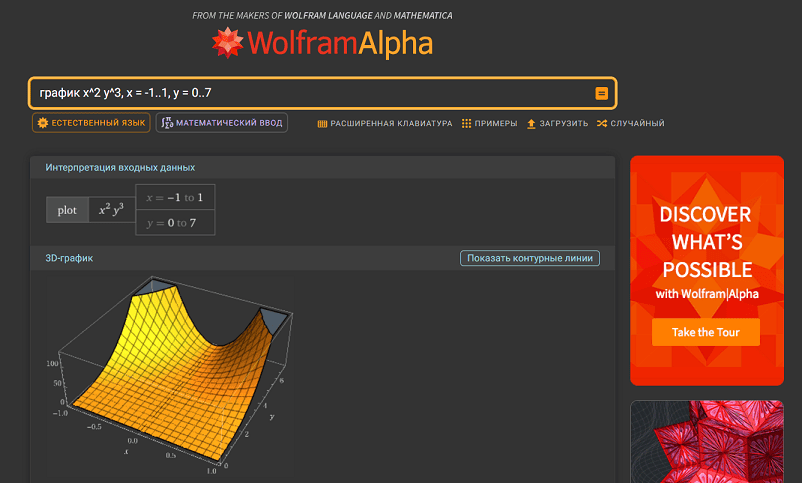Click the 3D plot image of x^2 y^3
The image size is (802, 483).
[172, 376]
